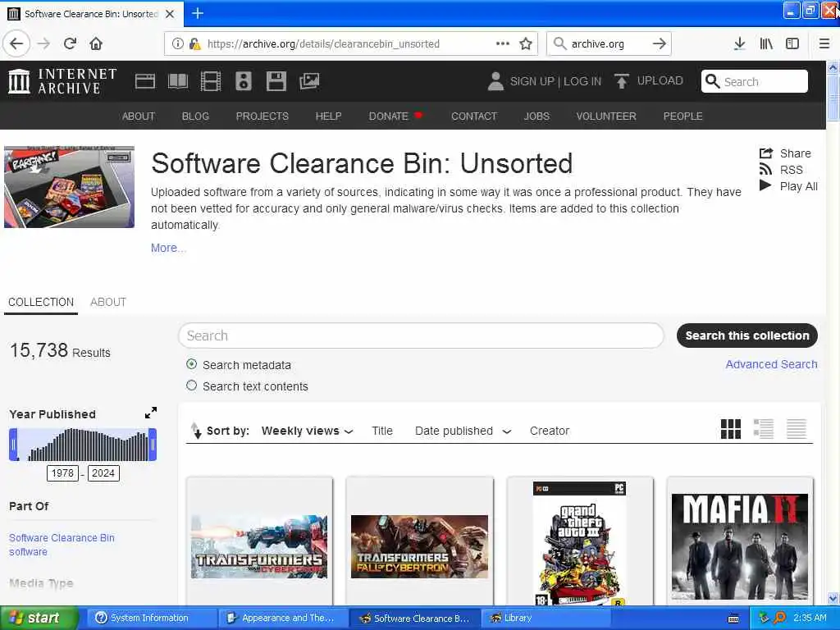Open the VOLUNTEER nav item

point(606,116)
